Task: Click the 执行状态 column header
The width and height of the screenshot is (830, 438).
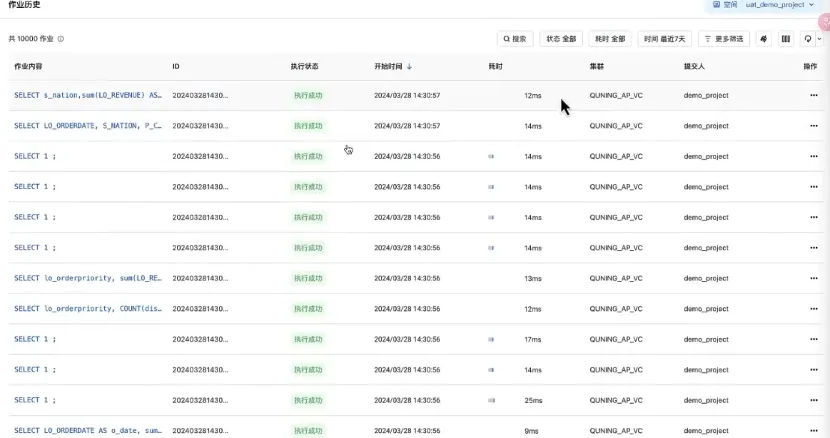Action: tap(304, 66)
